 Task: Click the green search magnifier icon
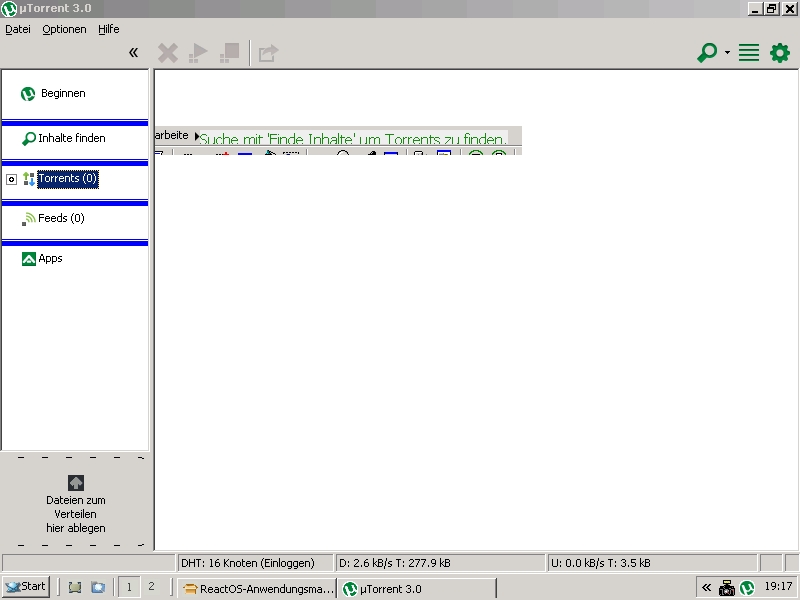[707, 53]
